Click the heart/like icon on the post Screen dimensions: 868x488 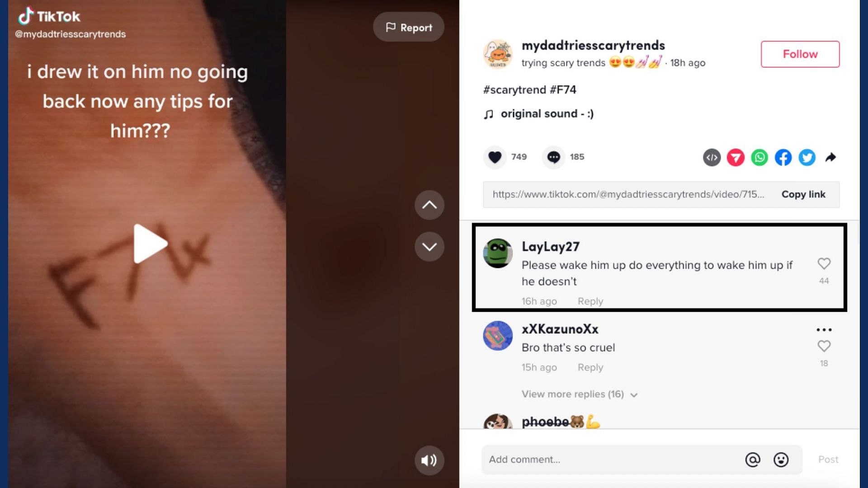495,157
